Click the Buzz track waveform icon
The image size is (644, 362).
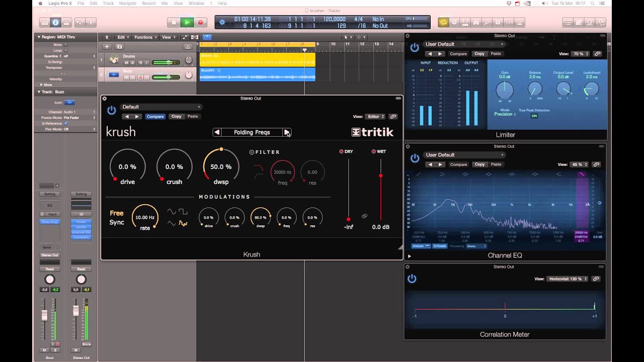[x=114, y=74]
